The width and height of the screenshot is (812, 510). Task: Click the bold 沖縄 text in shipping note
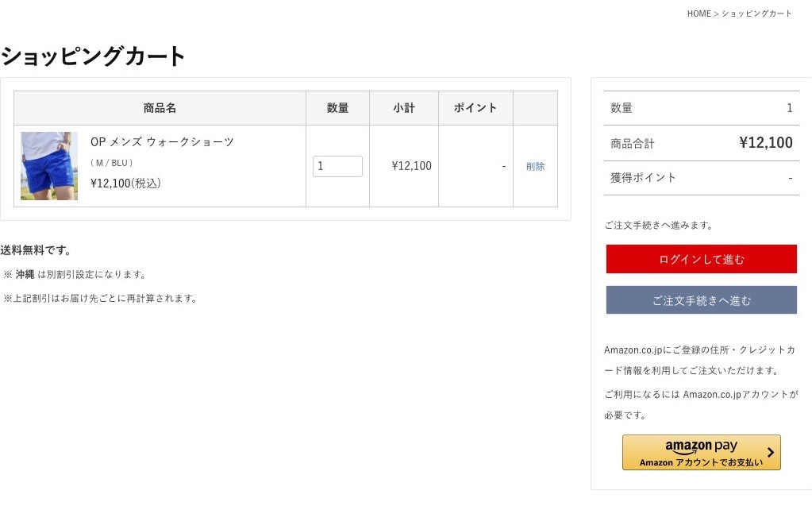click(x=25, y=274)
